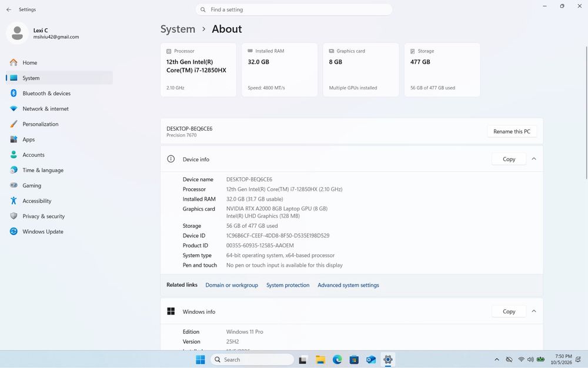Click the Privacy & security shield icon
The image size is (588, 368).
[x=14, y=216]
